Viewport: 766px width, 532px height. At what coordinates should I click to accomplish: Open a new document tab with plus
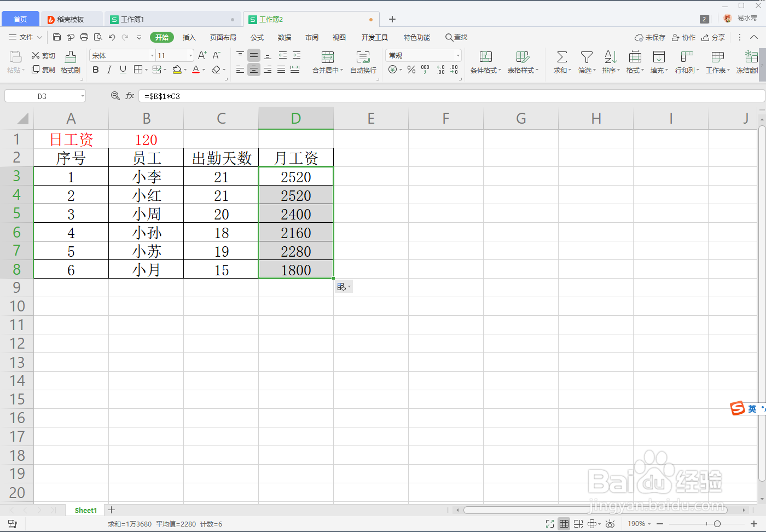pyautogui.click(x=392, y=19)
